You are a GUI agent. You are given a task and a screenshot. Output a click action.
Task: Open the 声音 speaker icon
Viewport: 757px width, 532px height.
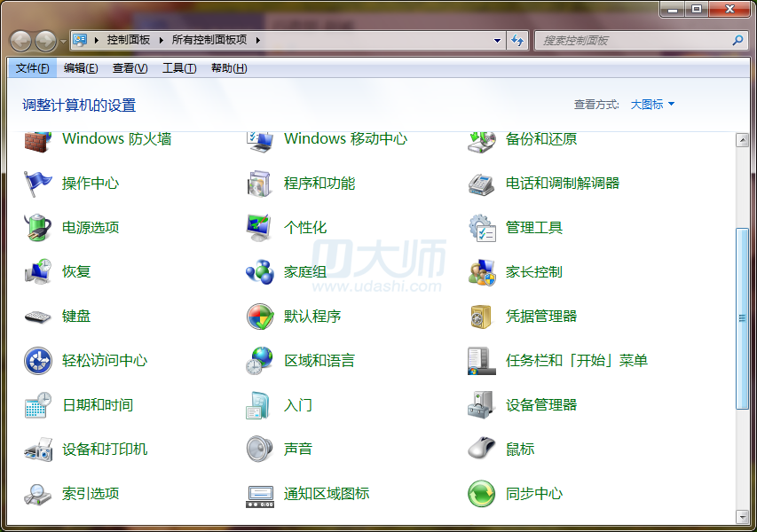pos(259,450)
